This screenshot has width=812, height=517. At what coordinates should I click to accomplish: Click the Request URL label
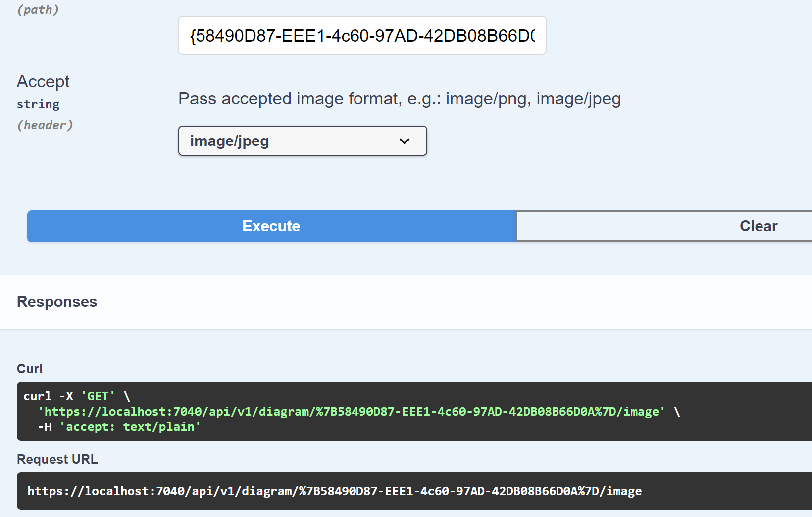click(x=57, y=459)
